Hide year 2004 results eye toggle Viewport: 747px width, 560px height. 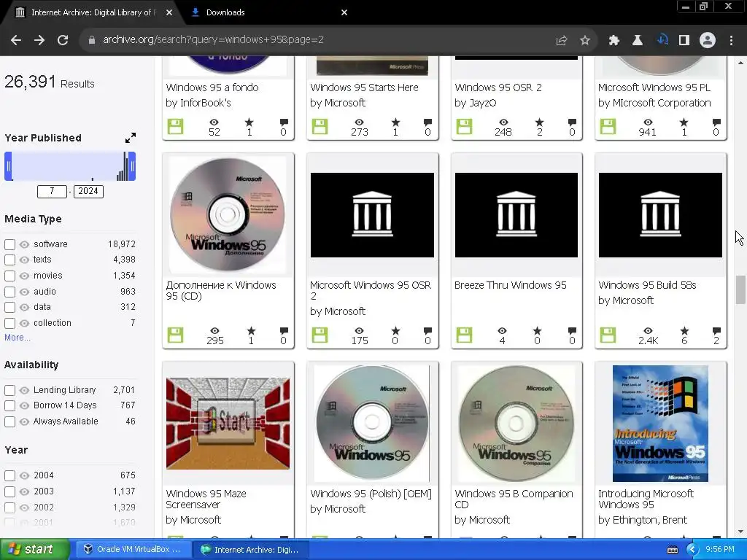coord(24,475)
